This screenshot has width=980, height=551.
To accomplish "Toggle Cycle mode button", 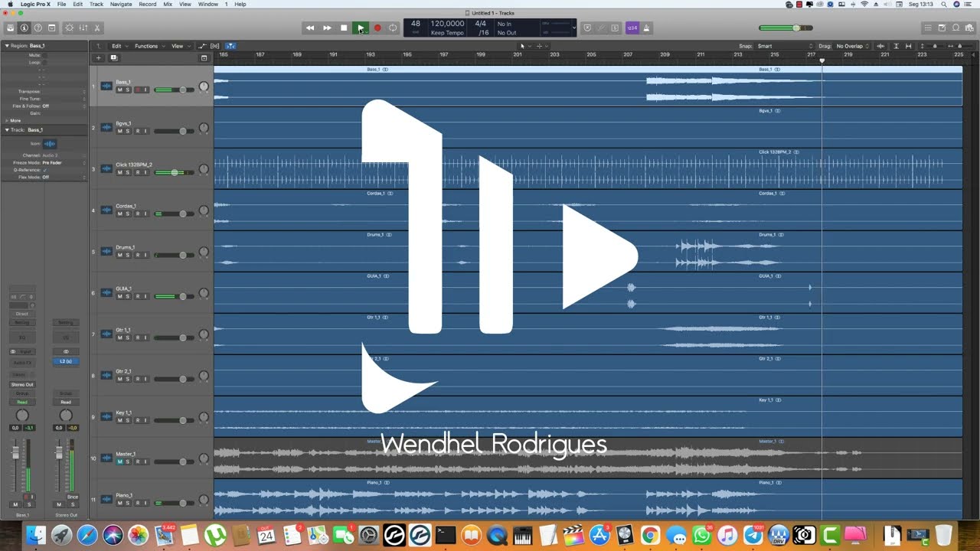I will 393,28.
